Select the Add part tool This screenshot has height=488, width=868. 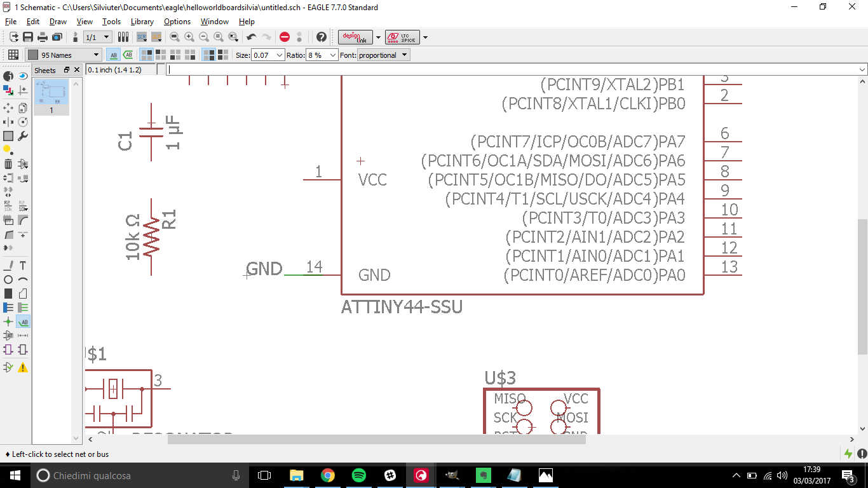23,165
